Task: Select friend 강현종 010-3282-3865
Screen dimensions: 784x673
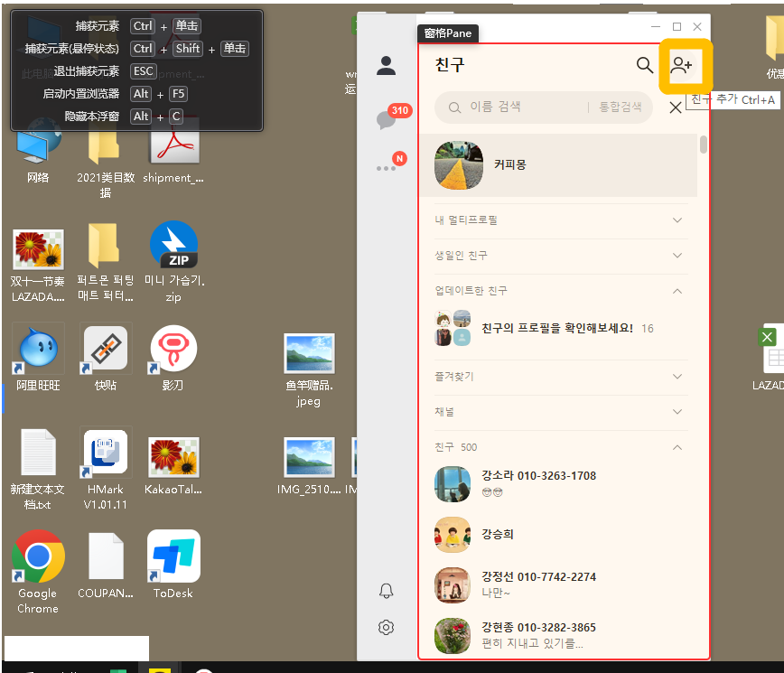Action: click(558, 635)
